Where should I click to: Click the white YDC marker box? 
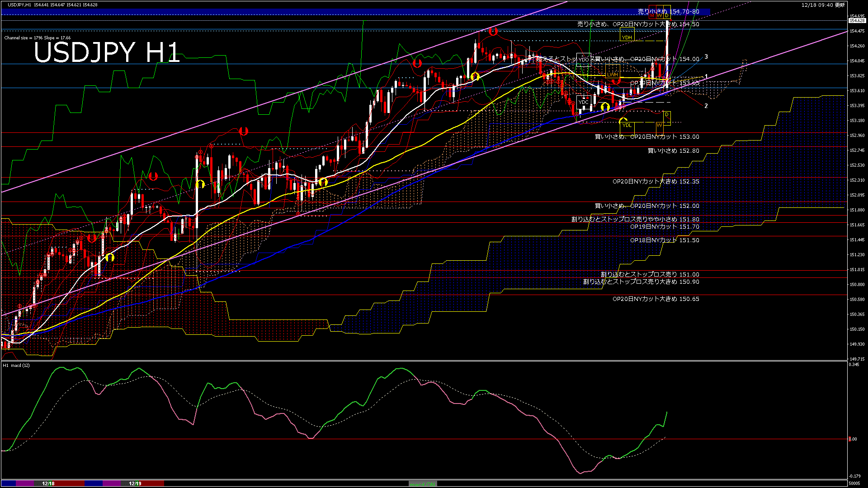pyautogui.click(x=584, y=102)
